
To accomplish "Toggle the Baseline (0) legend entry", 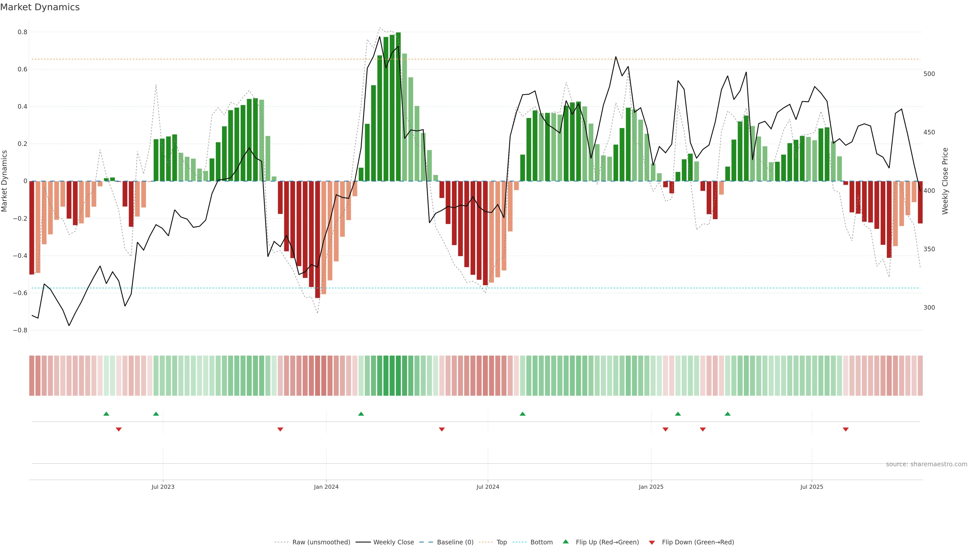I will point(455,542).
